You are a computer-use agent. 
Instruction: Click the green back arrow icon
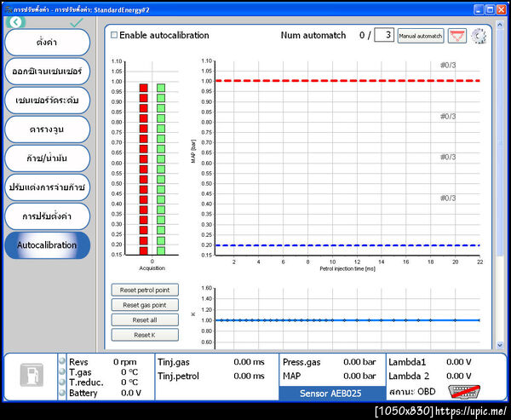click(x=15, y=22)
